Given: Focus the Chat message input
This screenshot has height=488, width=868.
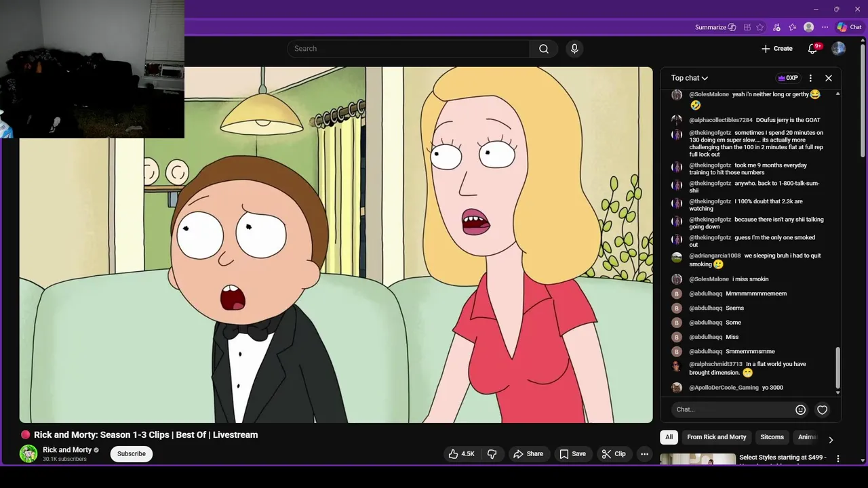Looking at the screenshot, I should point(732,409).
